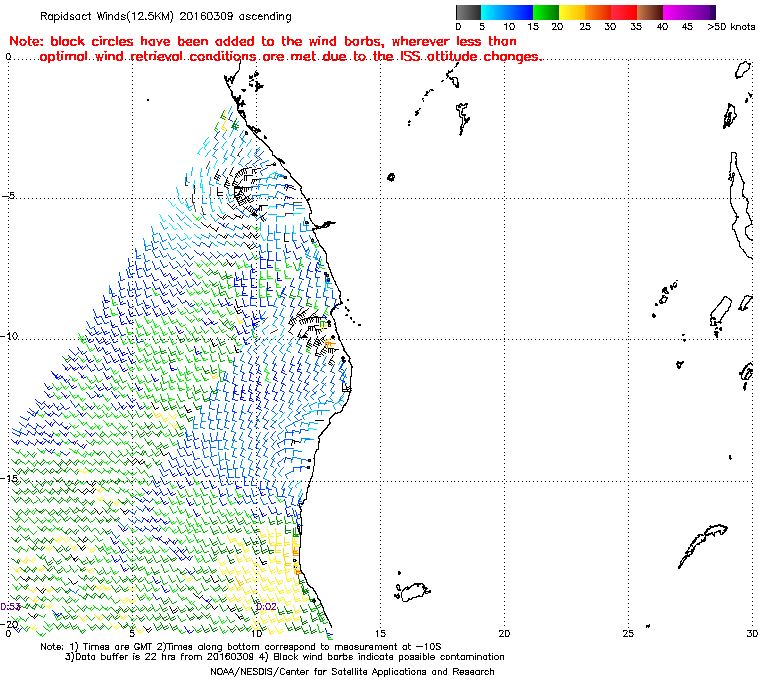
Task: Click the '-10' latitude axis label
Action: pos(10,336)
